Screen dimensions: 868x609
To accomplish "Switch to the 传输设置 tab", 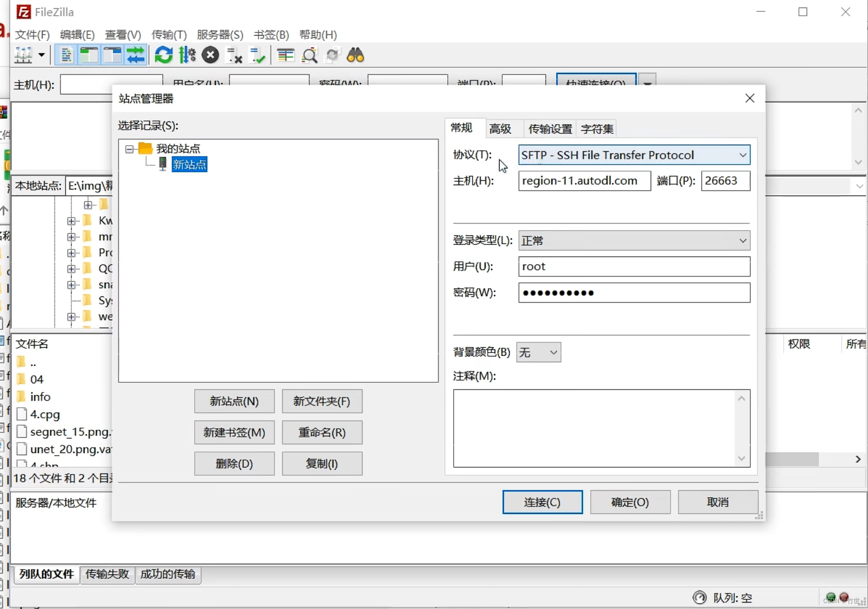I will [550, 128].
